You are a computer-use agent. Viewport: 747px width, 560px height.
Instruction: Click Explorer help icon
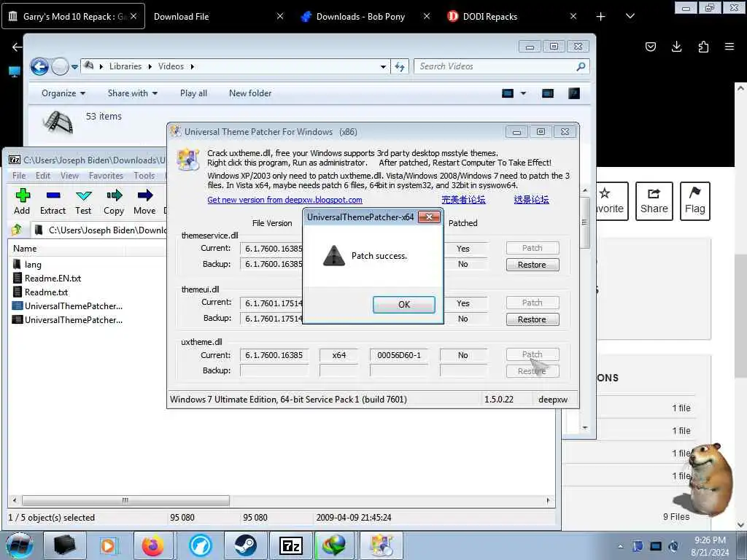574,93
